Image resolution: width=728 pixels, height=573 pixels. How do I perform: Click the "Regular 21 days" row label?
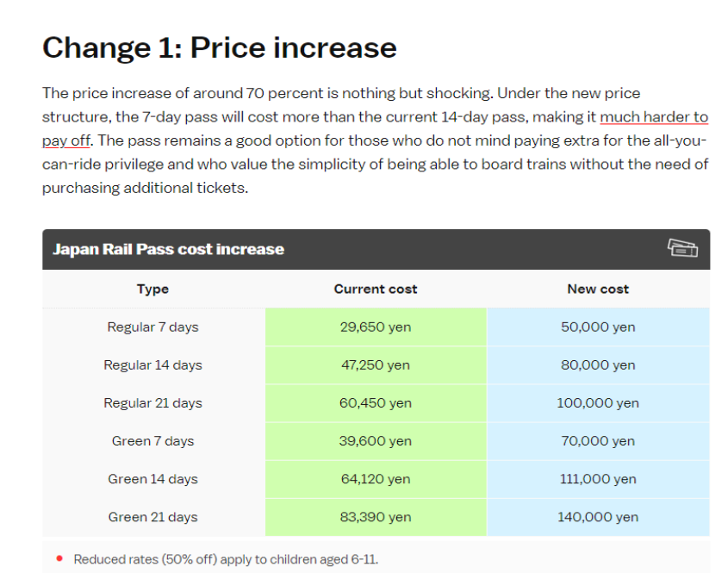(152, 403)
